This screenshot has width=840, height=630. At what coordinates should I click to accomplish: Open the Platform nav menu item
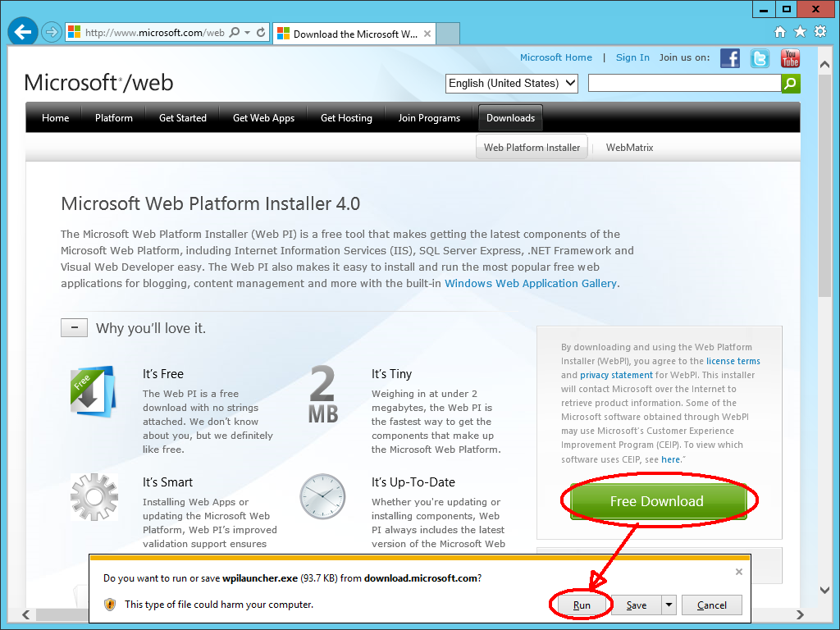(113, 118)
